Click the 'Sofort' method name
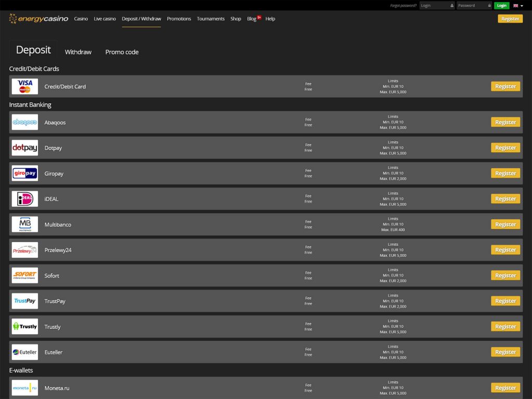The image size is (532, 399). 51,275
